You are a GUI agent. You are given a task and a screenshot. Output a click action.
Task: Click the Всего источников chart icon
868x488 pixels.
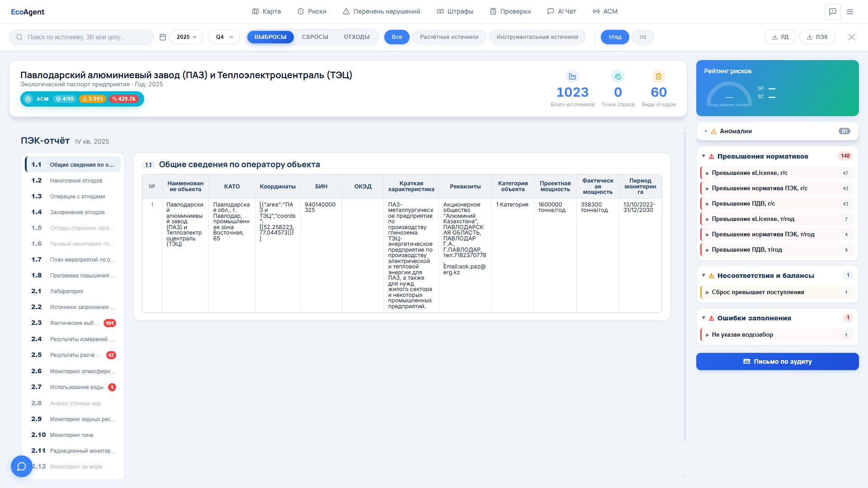[572, 76]
